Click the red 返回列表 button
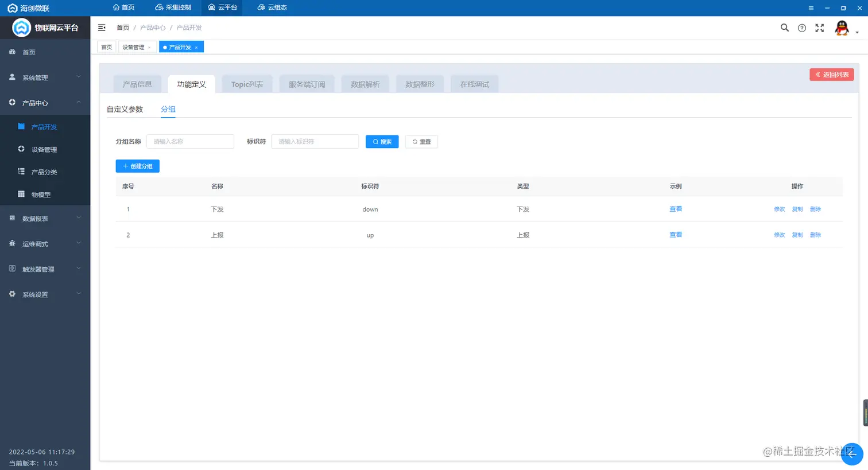The image size is (868, 470). point(832,75)
